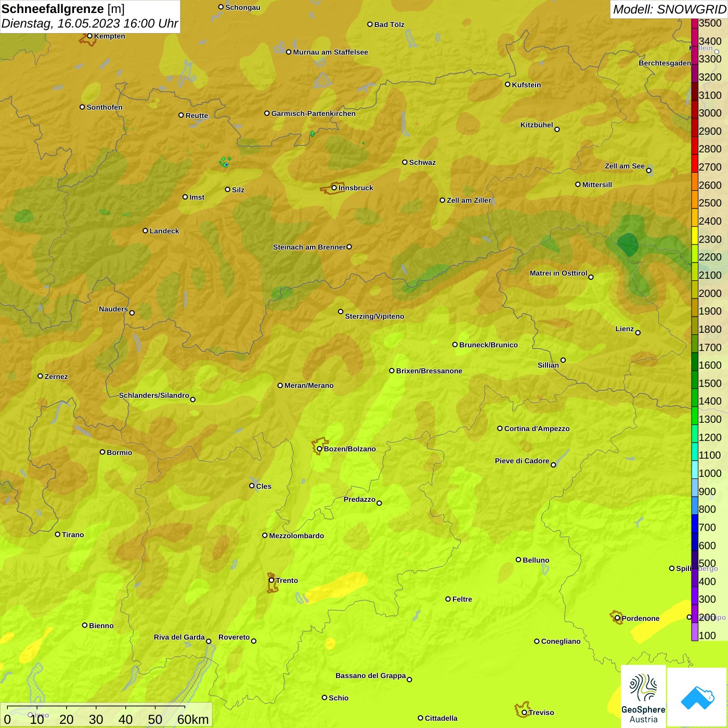This screenshot has width=728, height=728.
Task: Click the Meran/Merano label
Action: pos(309,385)
